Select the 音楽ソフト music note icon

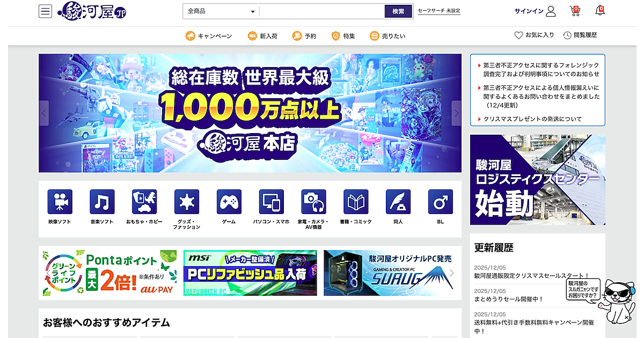click(102, 202)
